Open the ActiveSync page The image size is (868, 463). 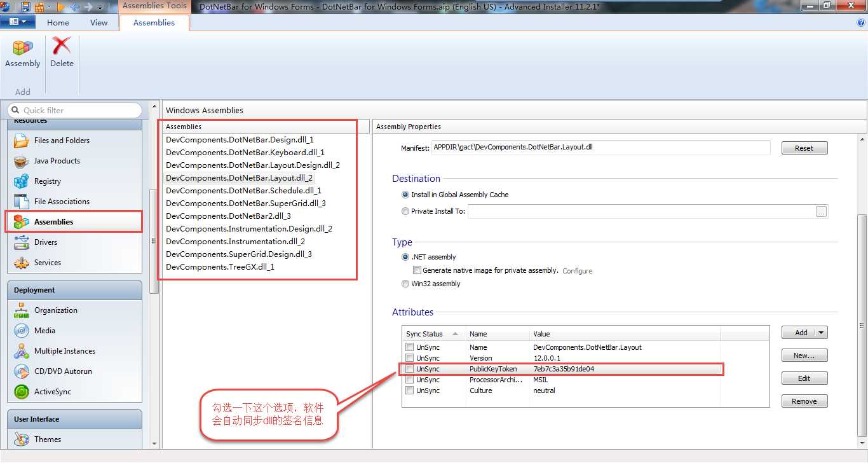(x=74, y=392)
